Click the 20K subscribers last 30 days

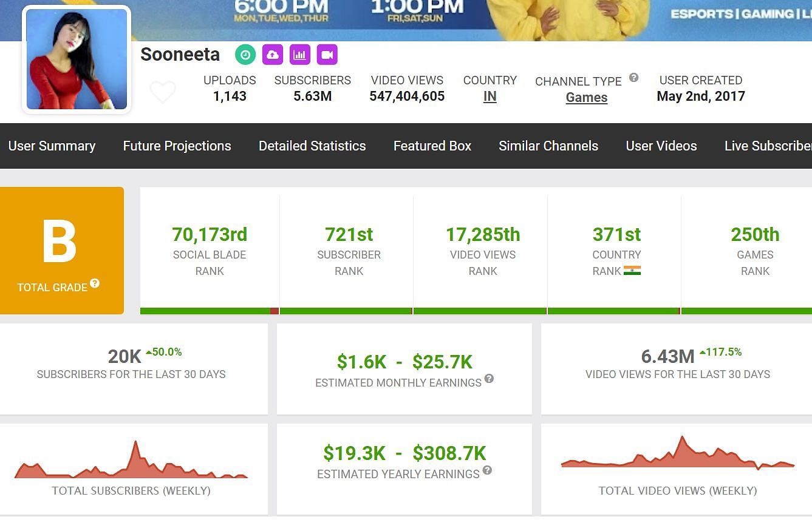point(125,357)
